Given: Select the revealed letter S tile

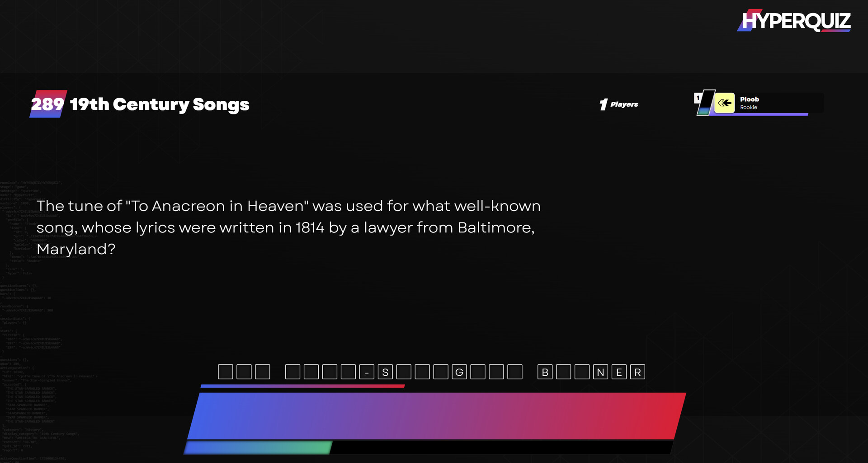Looking at the screenshot, I should click(385, 372).
